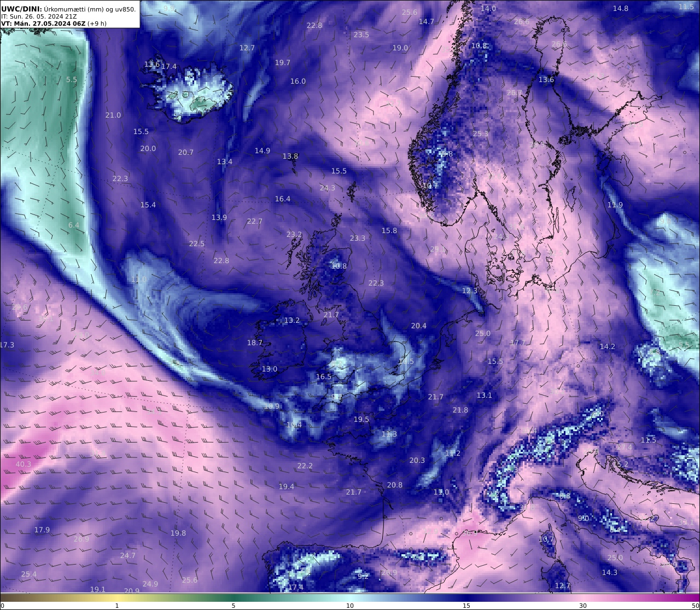Click the 9.0 value on the map
This screenshot has width=700, height=610.
point(583,518)
